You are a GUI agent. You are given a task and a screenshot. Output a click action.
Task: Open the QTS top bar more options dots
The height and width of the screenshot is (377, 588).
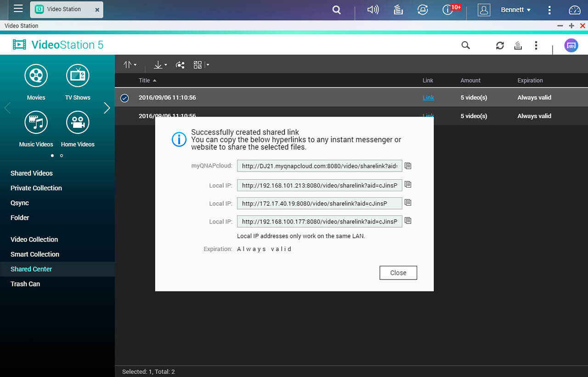[x=549, y=10]
